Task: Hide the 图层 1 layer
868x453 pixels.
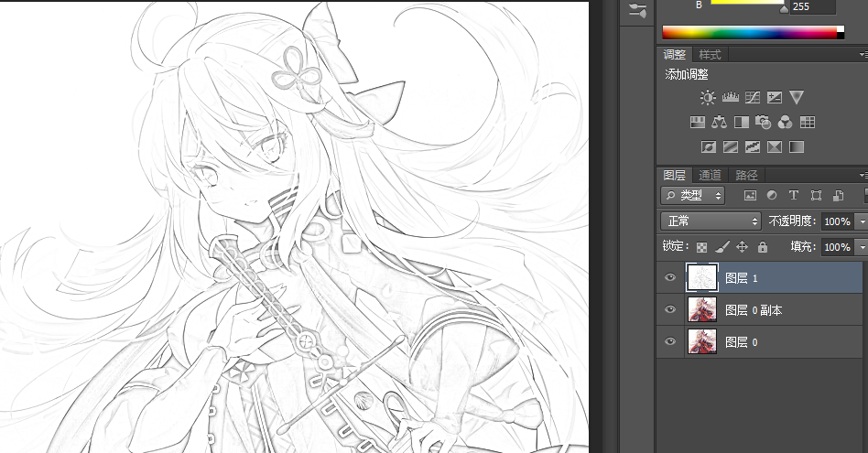Action: tap(670, 277)
